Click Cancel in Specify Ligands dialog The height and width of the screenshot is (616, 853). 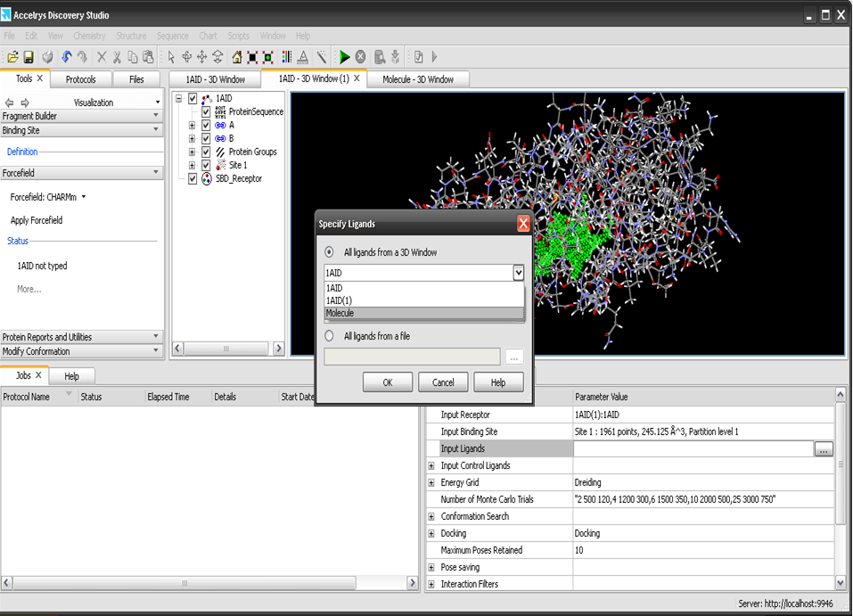(x=443, y=382)
